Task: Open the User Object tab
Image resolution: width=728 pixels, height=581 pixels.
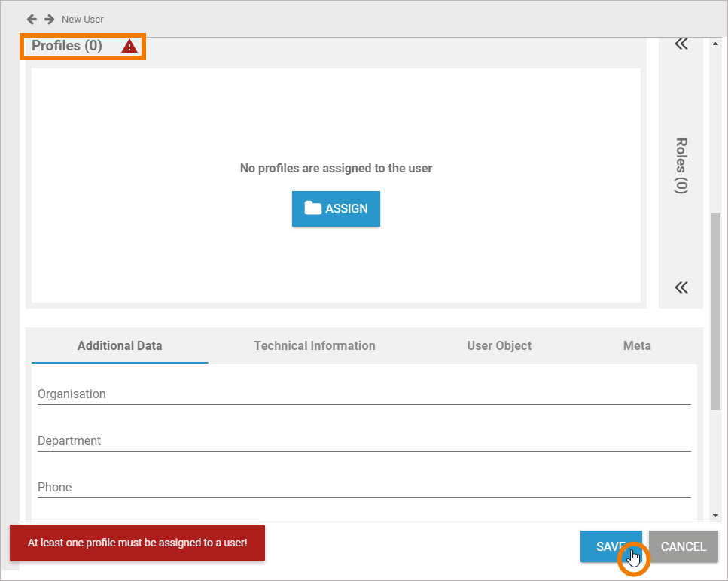Action: [499, 345]
